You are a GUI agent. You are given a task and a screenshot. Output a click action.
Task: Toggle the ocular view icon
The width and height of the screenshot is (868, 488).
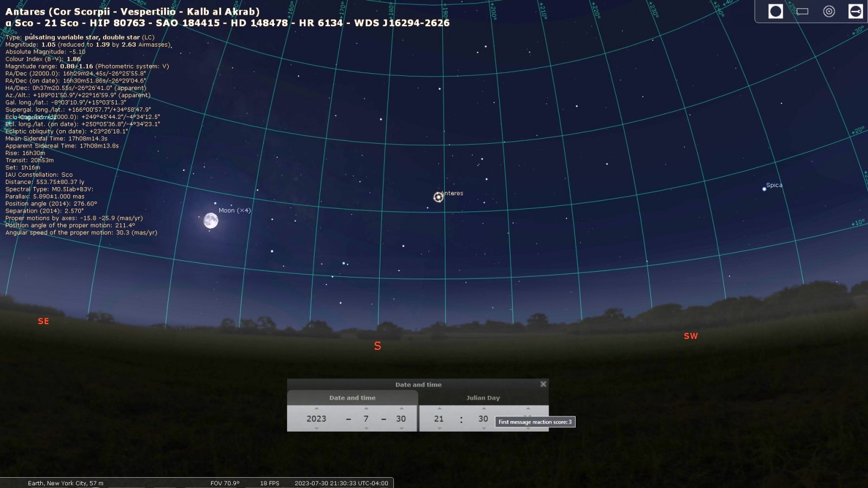[x=776, y=11]
